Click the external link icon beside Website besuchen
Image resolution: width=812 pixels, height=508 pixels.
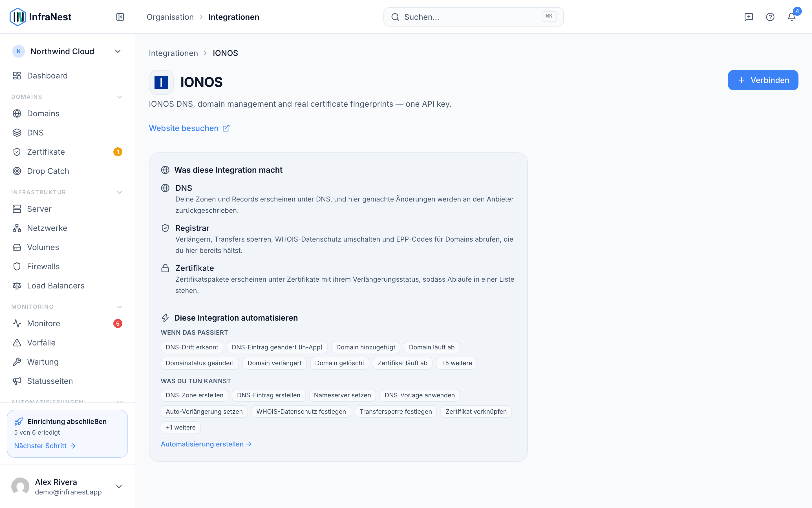tap(226, 128)
